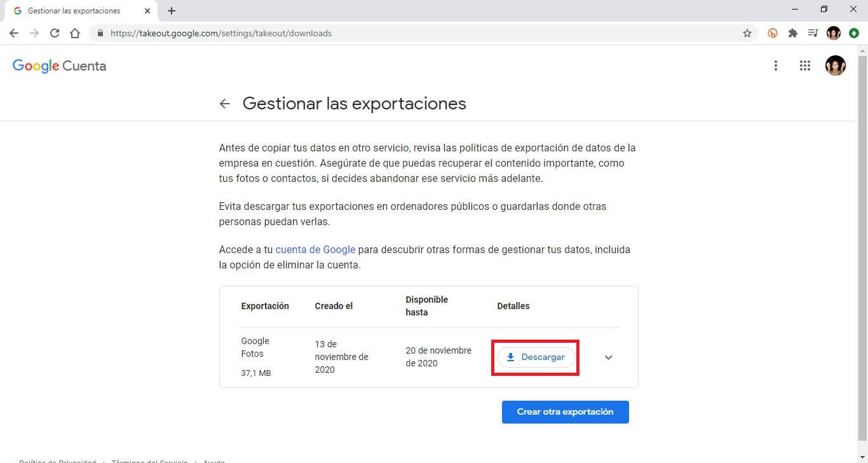Open a new tab with the plus icon
The image size is (868, 463).
(172, 11)
